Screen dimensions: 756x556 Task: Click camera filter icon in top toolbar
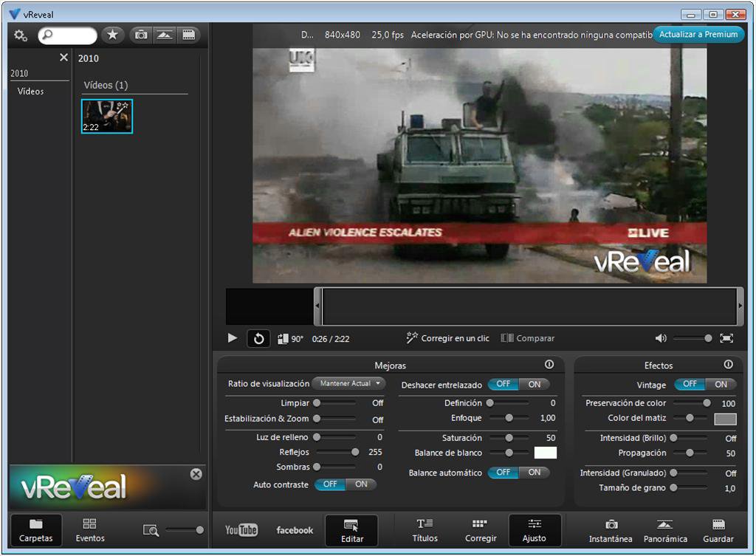pos(141,35)
